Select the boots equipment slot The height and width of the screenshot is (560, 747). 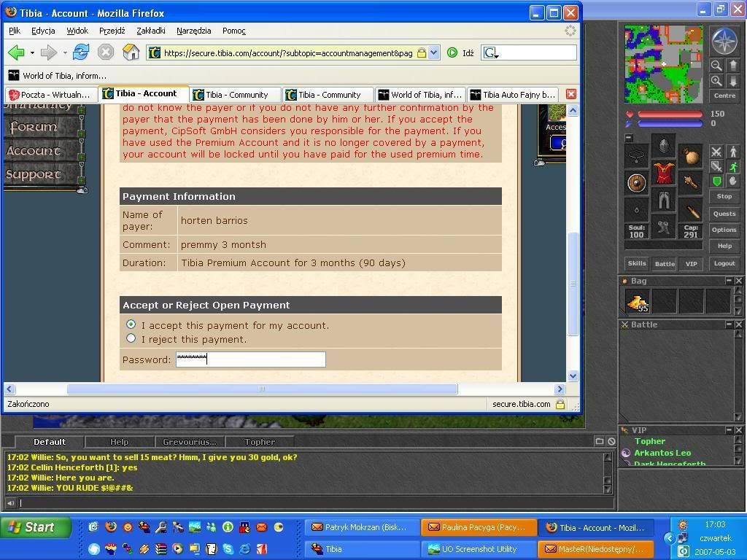click(664, 227)
